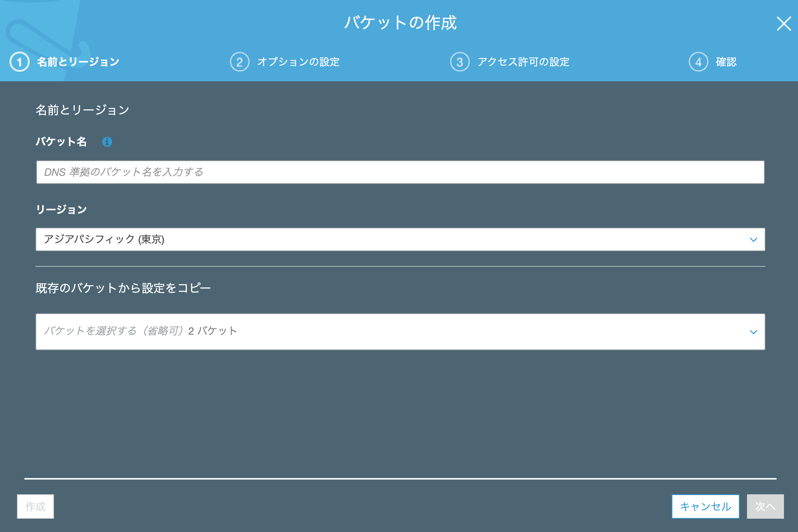Focus the DNS-compliant bucket name field
Screen dimensions: 798x532
[x=400, y=172]
